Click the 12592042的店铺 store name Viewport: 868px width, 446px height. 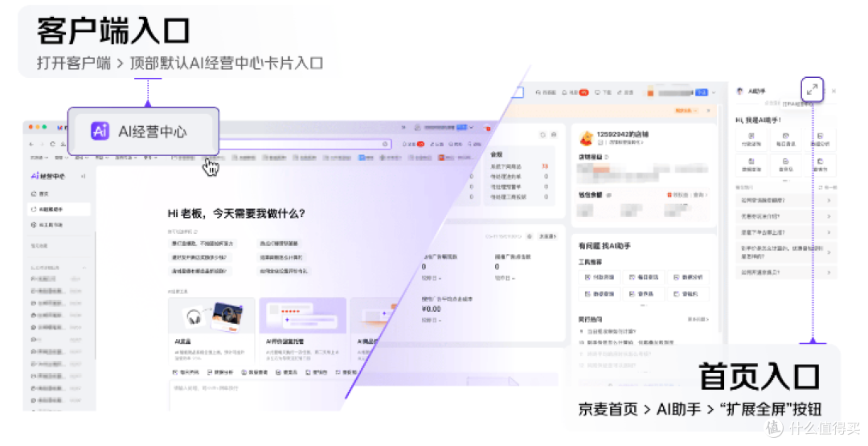click(622, 134)
